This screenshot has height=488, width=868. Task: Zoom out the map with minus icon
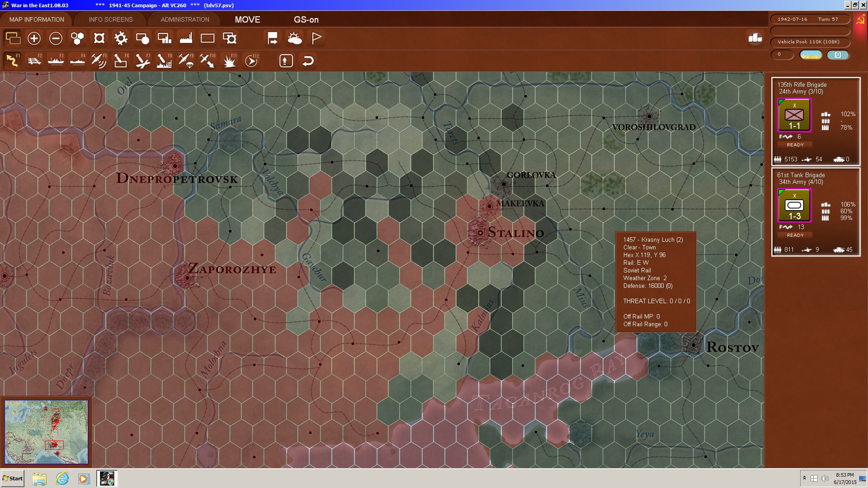coord(56,38)
